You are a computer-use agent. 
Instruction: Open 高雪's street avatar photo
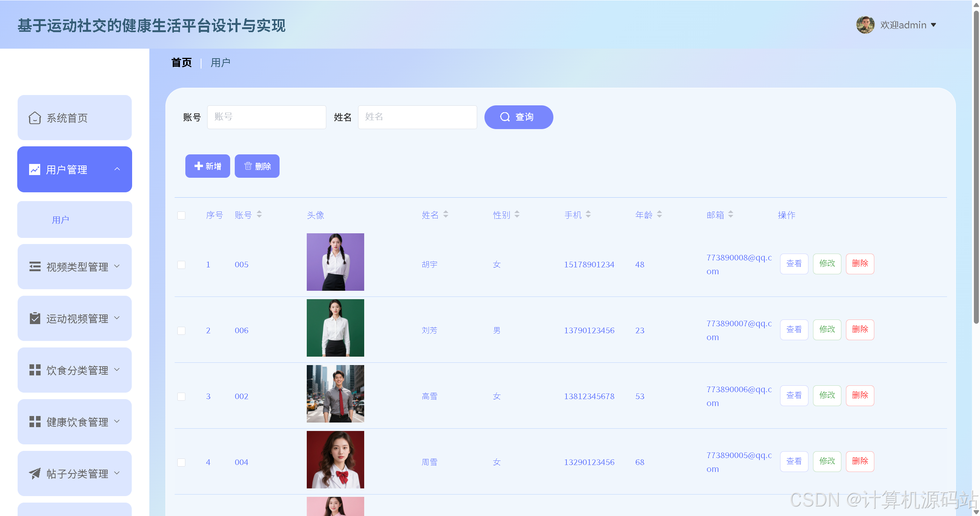coord(335,394)
